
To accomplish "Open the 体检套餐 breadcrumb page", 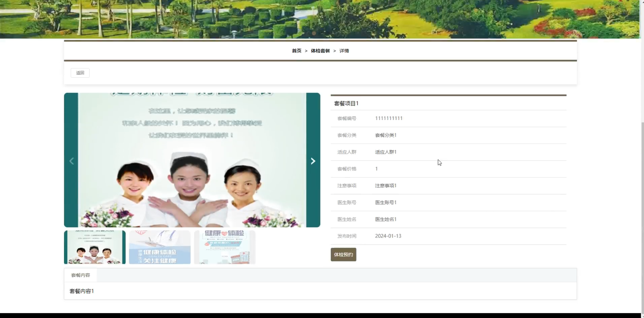I will point(320,51).
